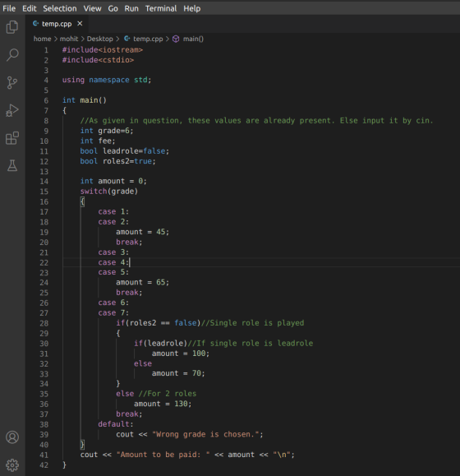Click on 'case 3:' label
The width and height of the screenshot is (460, 476).
113,252
